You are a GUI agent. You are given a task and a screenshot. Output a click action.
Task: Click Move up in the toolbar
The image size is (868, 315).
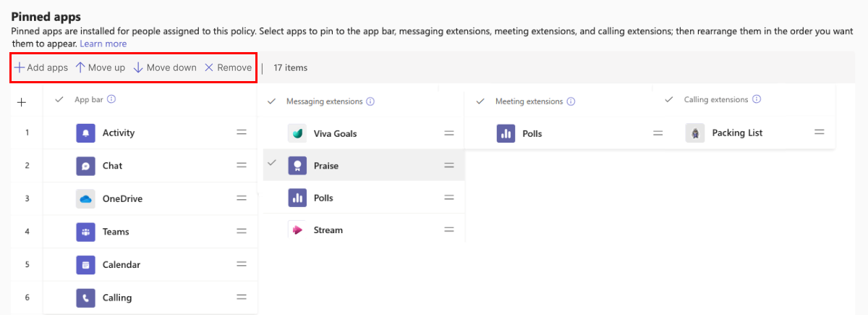(x=100, y=67)
